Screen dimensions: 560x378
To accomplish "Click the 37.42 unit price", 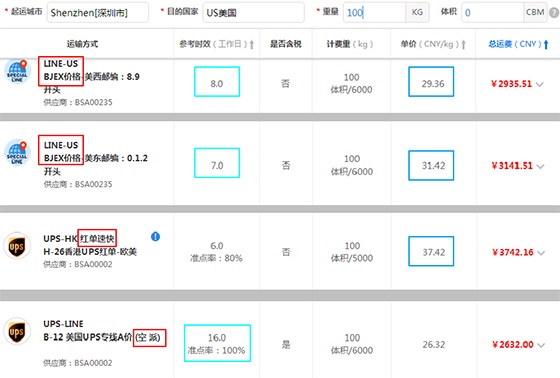I will 434,252.
